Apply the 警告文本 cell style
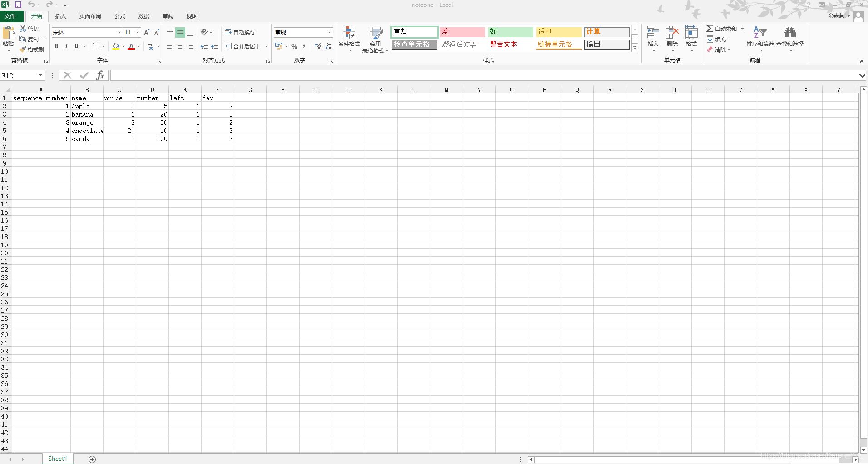Viewport: 868px width, 464px height. [x=503, y=44]
